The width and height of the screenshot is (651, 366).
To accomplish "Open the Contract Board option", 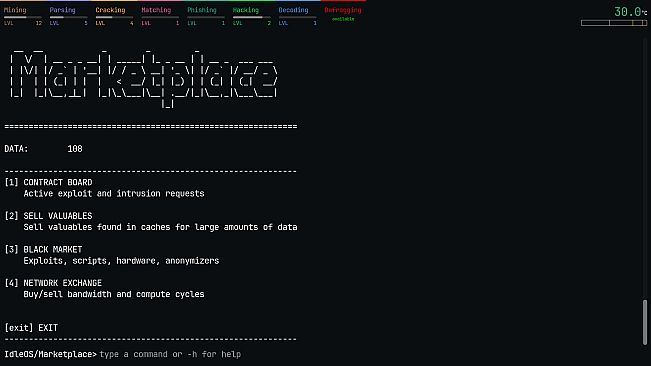I will [x=104, y=188].
